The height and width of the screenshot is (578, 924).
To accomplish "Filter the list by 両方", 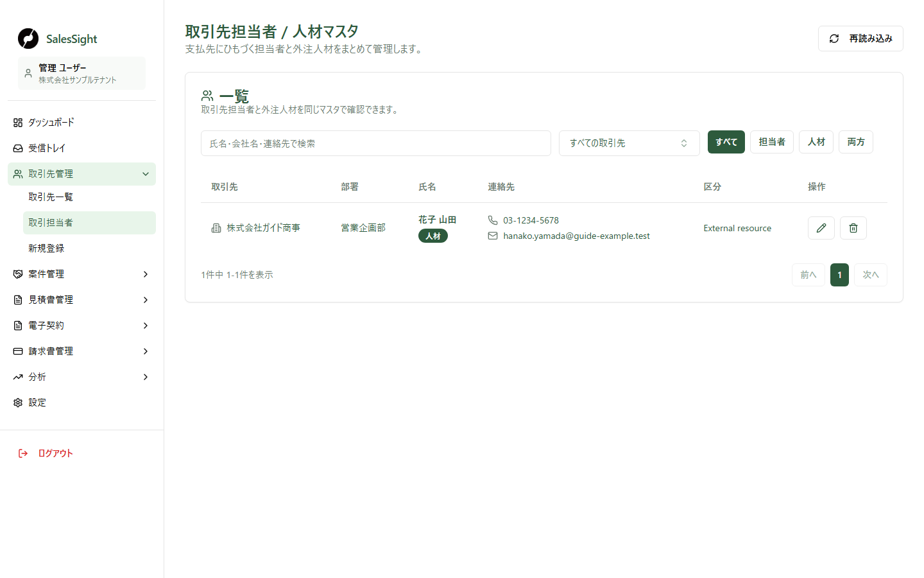I will [856, 142].
